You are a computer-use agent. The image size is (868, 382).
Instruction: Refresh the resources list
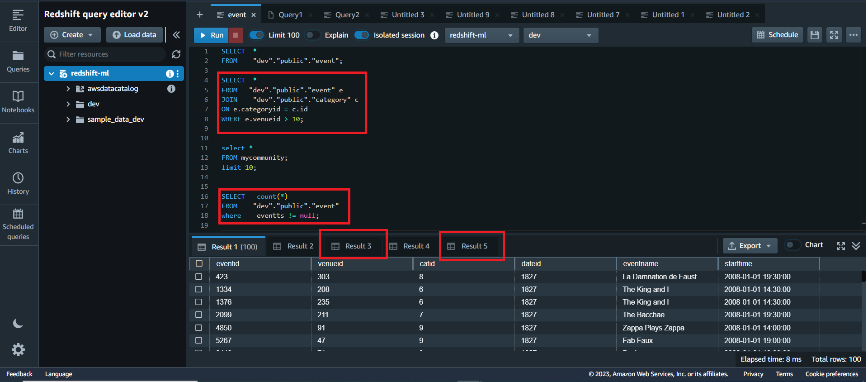tap(176, 54)
